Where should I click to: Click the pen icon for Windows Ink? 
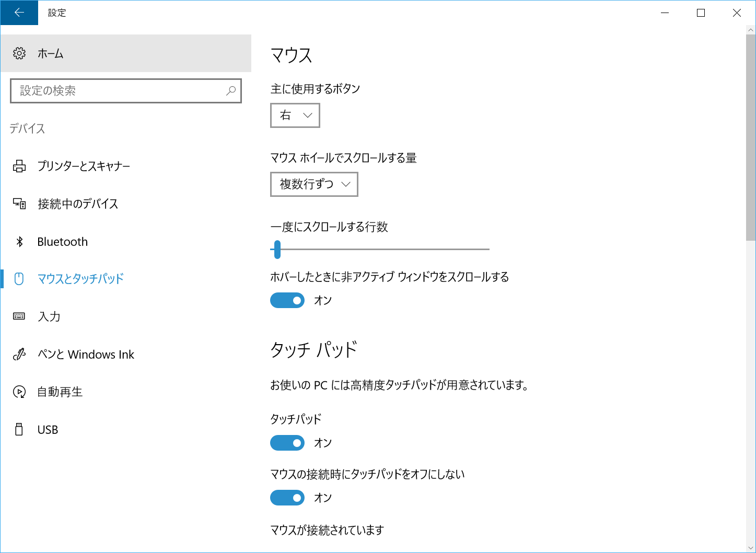[x=19, y=354]
